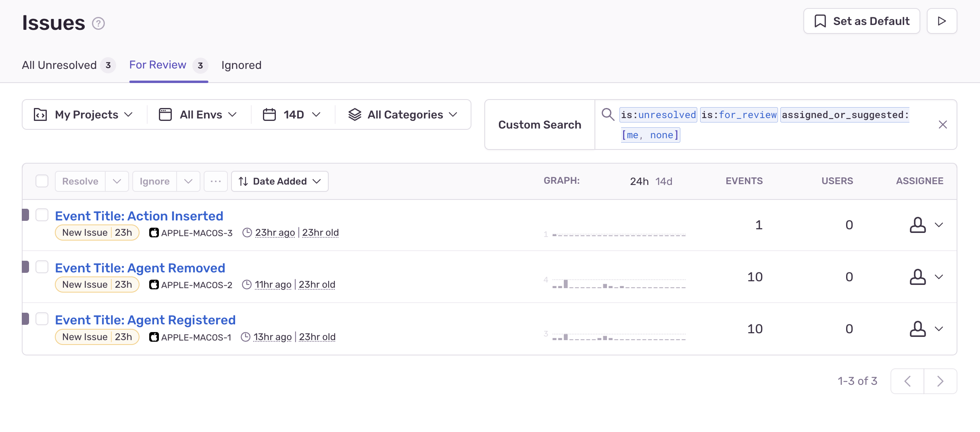This screenshot has height=432, width=980.
Task: Expand the My Projects dropdown
Action: click(84, 115)
